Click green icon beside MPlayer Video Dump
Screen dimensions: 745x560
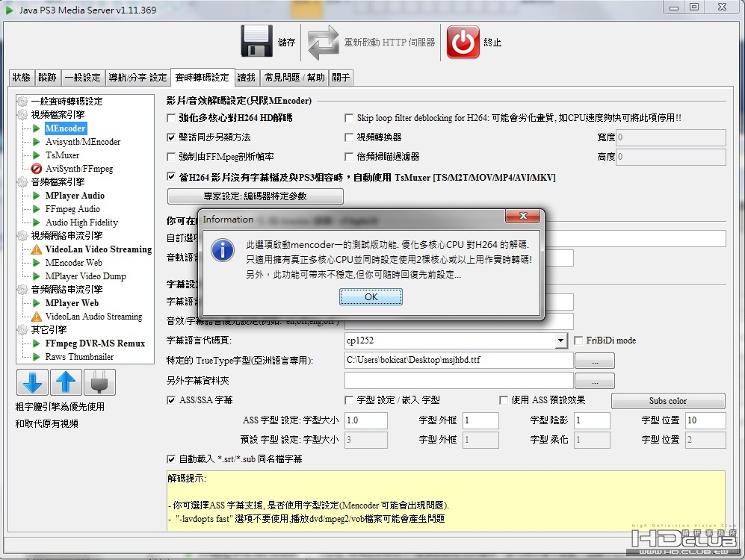point(36,276)
